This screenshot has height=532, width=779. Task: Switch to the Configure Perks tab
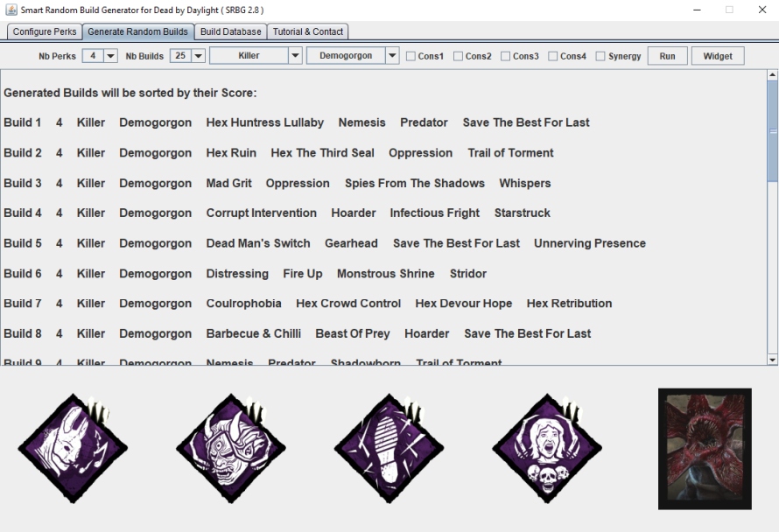point(45,31)
